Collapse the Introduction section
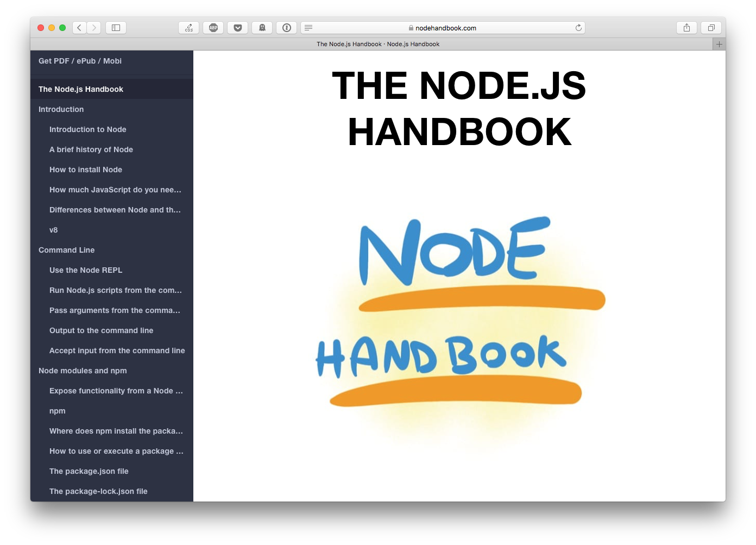Viewport: 756px width, 545px height. tap(61, 109)
